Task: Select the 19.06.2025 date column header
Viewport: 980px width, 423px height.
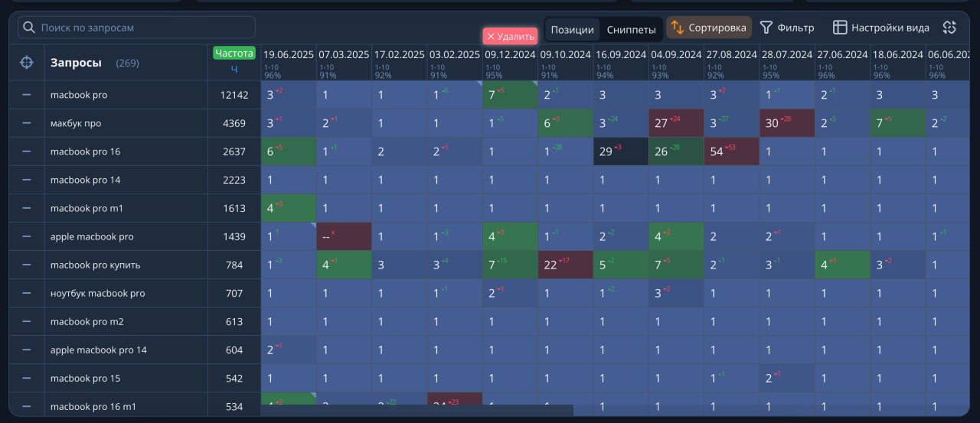Action: [289, 55]
